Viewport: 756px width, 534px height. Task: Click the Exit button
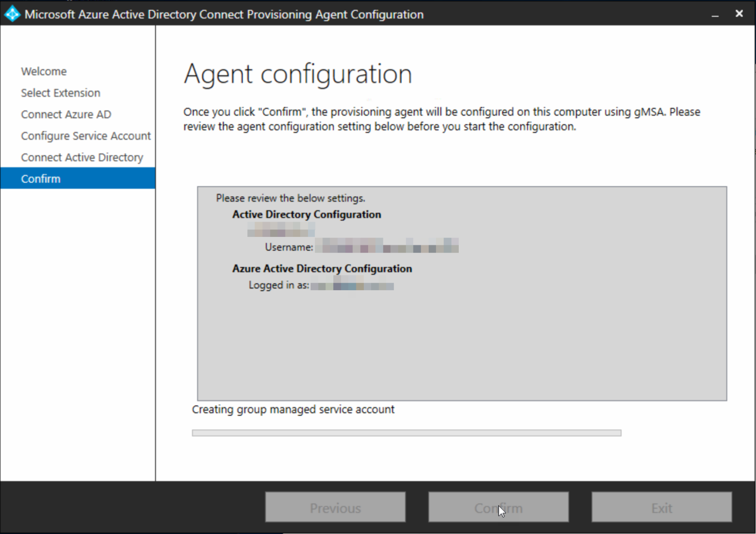coord(661,507)
